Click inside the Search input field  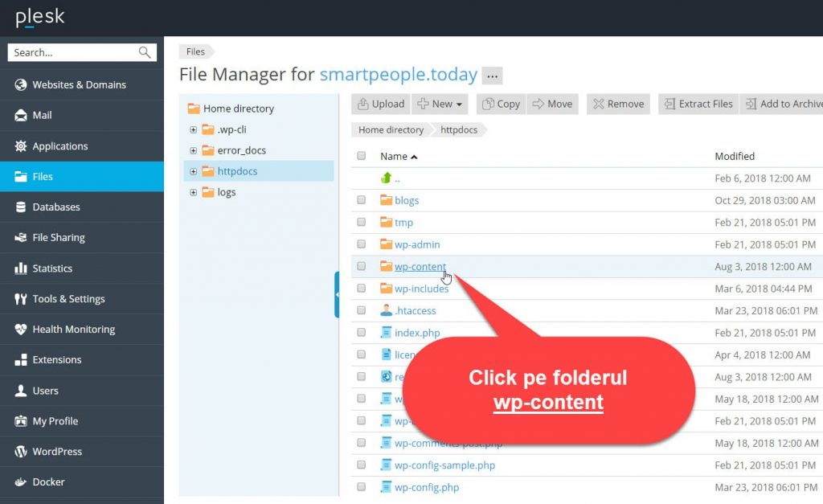coord(71,52)
